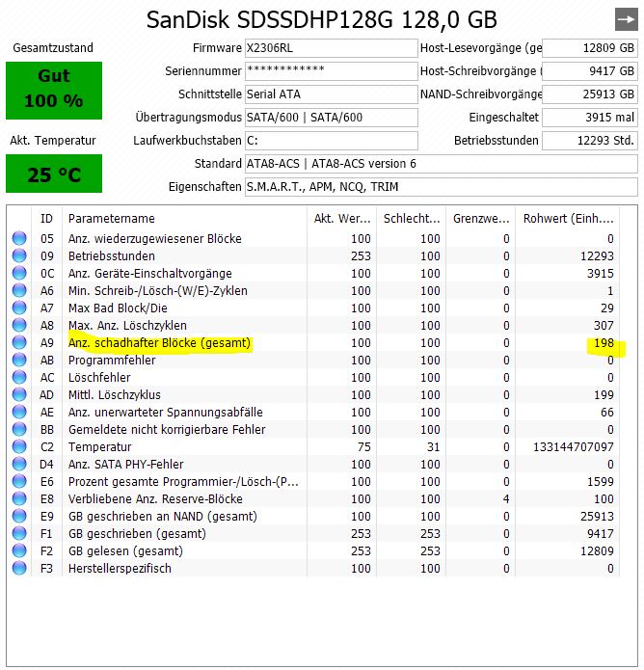This screenshot has width=644, height=670.
Task: Select 'Anz. SATA PHY-Fehler' row
Action: (x=312, y=464)
